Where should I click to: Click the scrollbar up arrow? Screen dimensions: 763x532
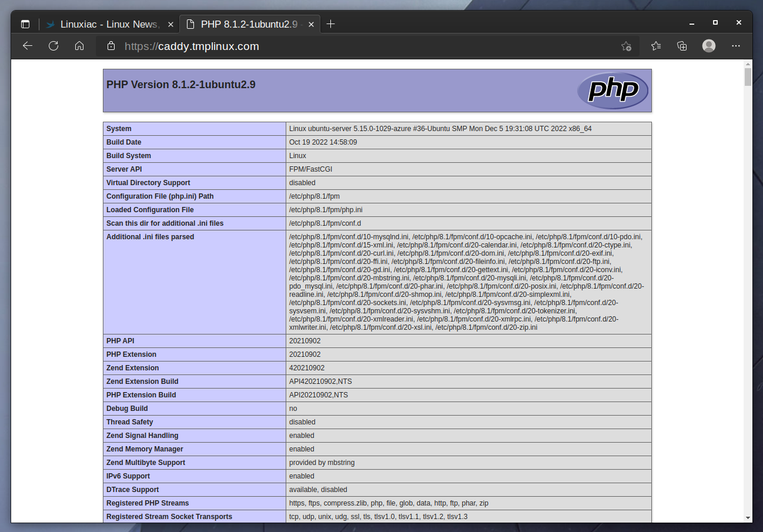tap(748, 63)
